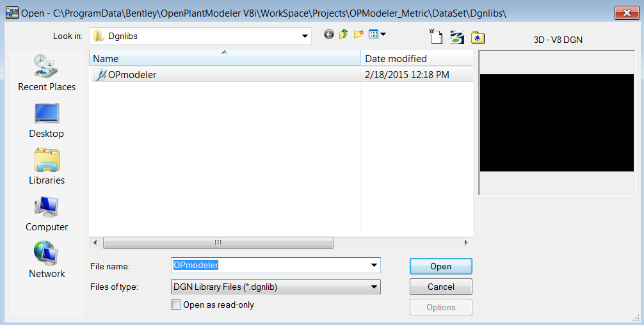This screenshot has height=325, width=644.
Task: Click the date 2/18/2015 12:18 PM
Action: (x=407, y=75)
